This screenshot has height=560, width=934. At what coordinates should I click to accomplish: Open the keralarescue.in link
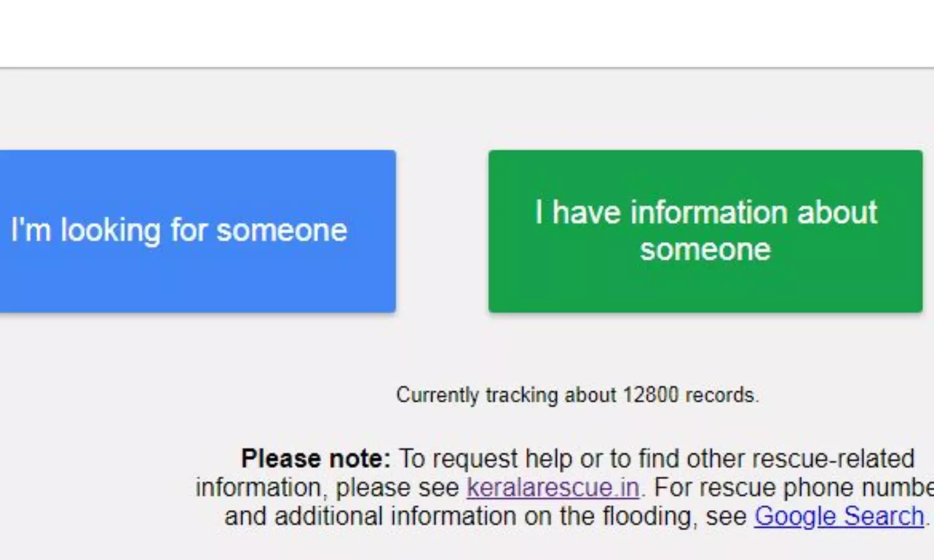coord(553,488)
